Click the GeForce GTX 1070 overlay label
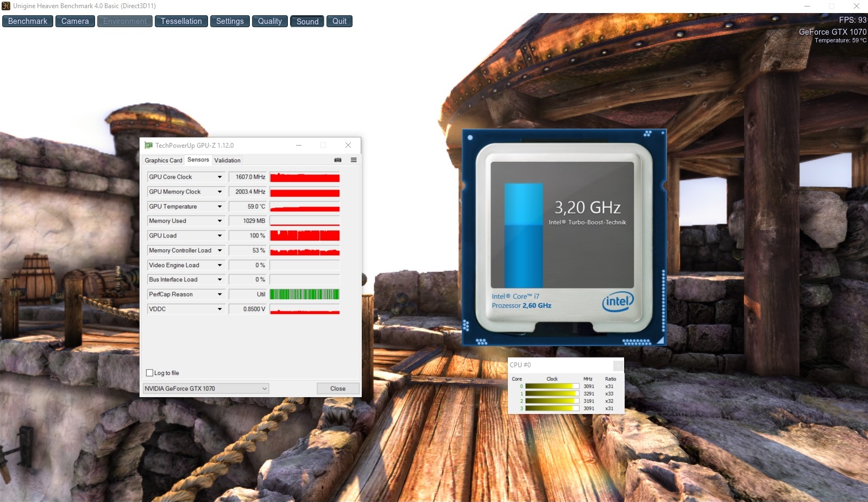 [833, 32]
